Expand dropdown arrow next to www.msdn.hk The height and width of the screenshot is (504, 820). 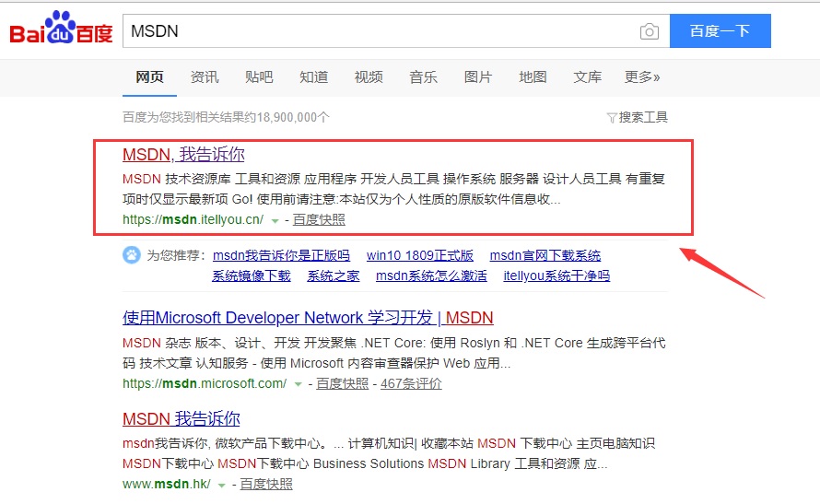pyautogui.click(x=222, y=486)
